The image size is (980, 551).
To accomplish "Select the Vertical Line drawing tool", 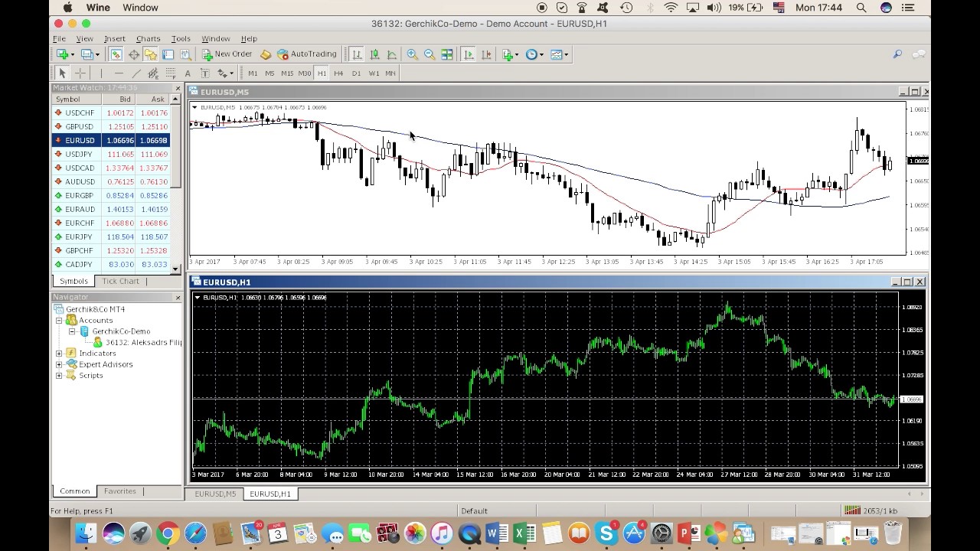I will click(x=101, y=73).
